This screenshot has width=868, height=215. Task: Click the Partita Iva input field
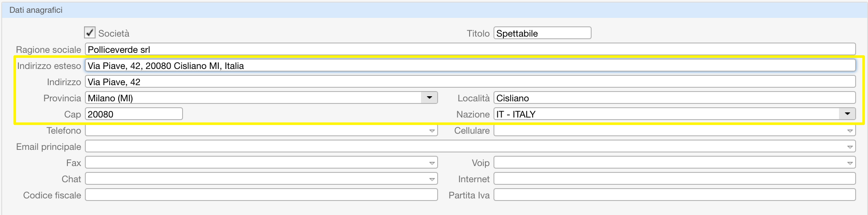coord(674,195)
